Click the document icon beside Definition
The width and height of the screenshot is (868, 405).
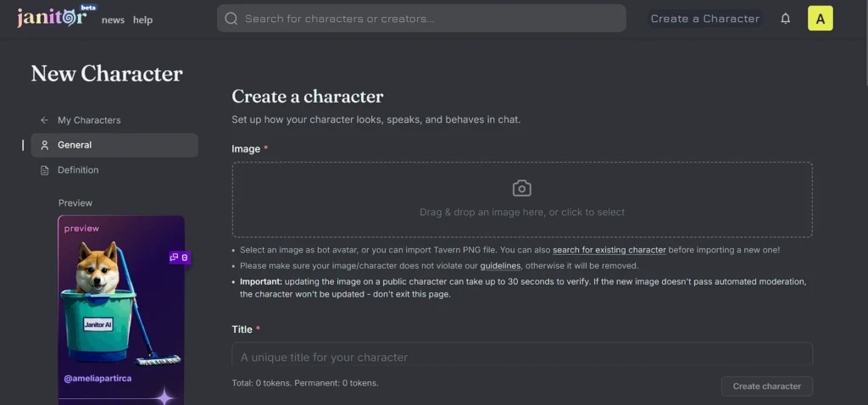(45, 169)
